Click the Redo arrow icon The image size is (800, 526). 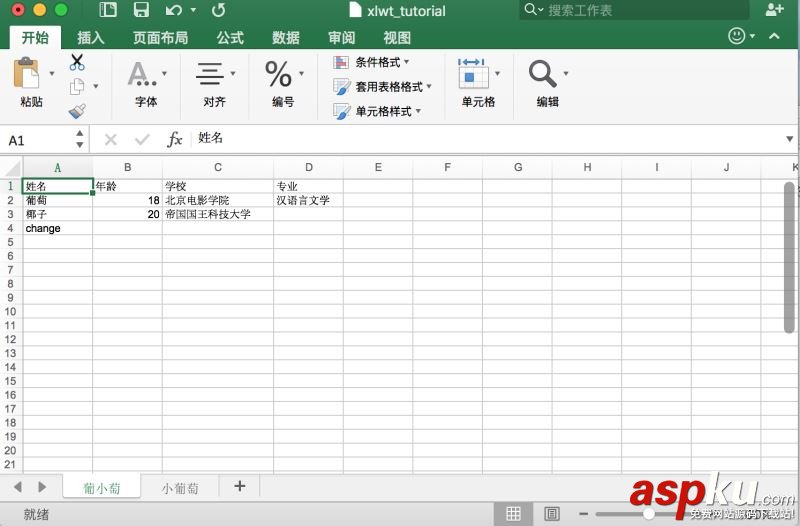tap(218, 10)
